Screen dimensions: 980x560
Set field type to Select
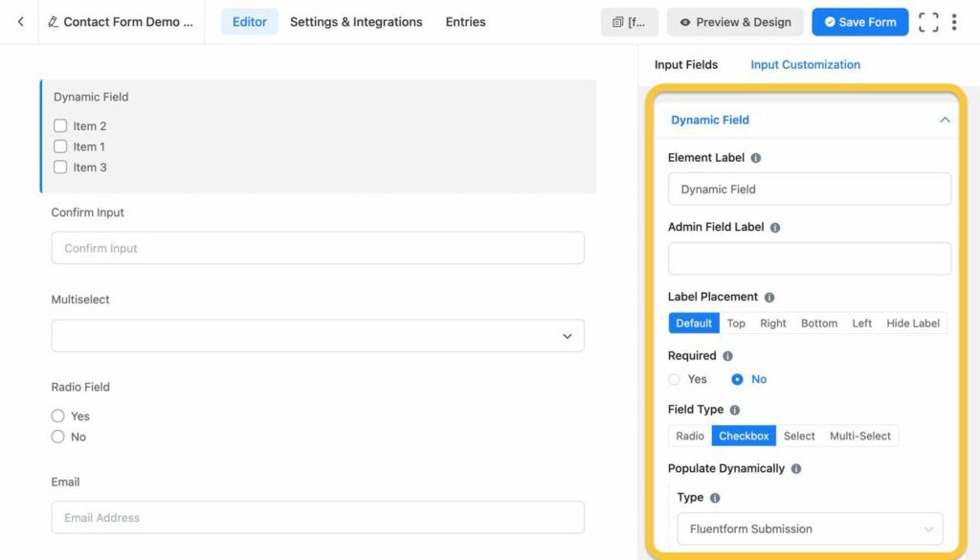coord(799,437)
